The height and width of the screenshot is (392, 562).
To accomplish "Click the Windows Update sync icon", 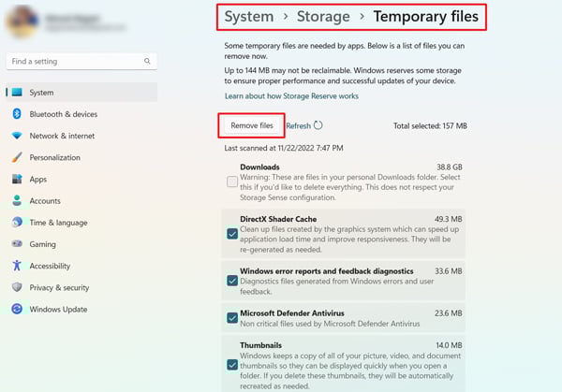I will click(x=17, y=309).
